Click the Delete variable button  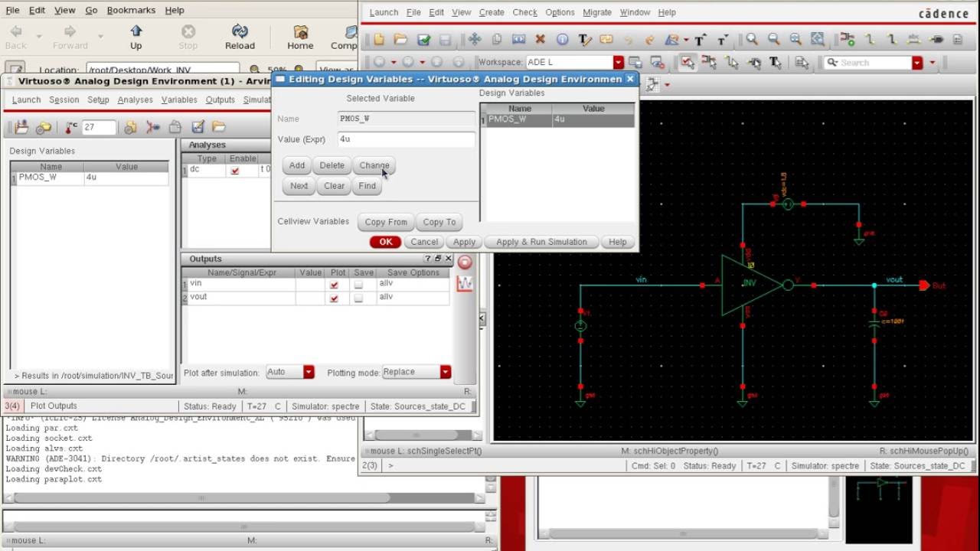tap(332, 165)
